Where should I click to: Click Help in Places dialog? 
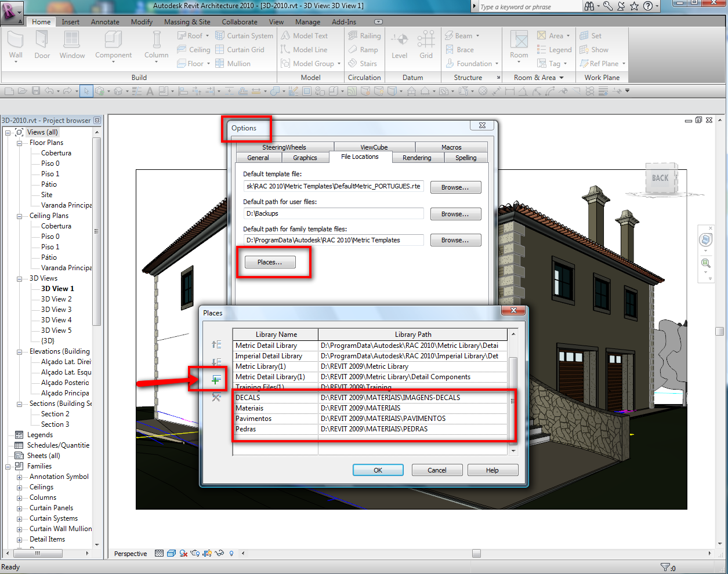[x=492, y=470]
